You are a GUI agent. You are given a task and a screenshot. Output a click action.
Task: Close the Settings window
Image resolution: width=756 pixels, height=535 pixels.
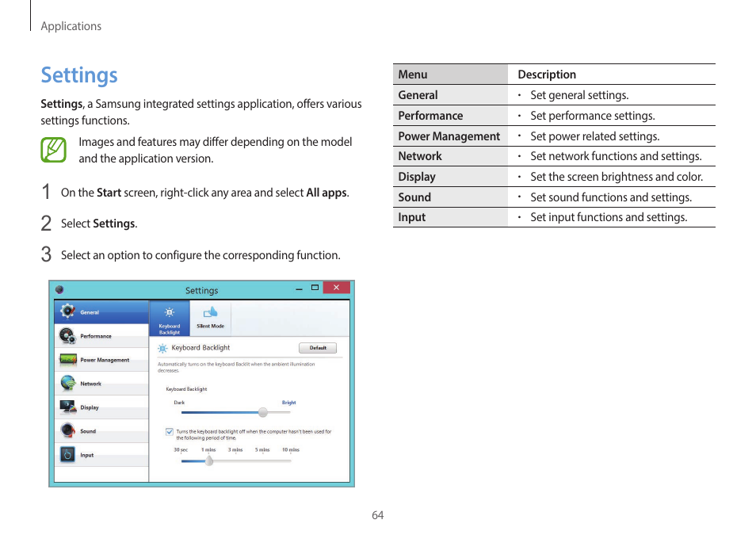[336, 288]
